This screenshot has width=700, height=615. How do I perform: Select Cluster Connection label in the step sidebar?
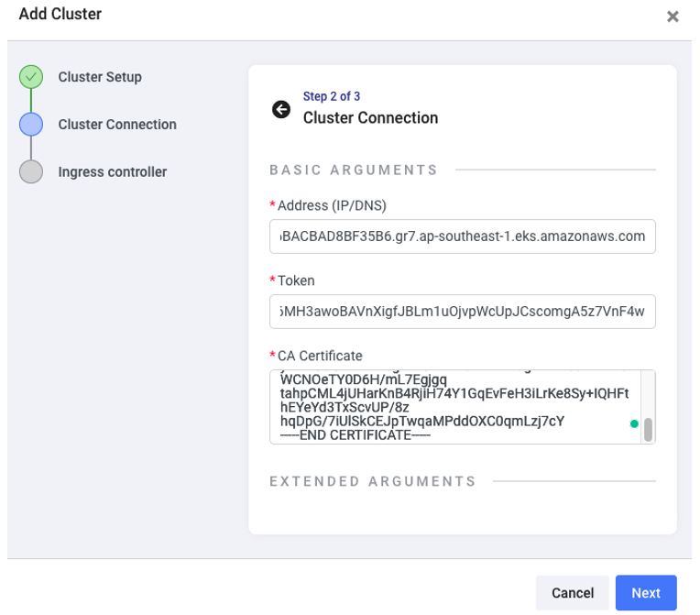117,125
